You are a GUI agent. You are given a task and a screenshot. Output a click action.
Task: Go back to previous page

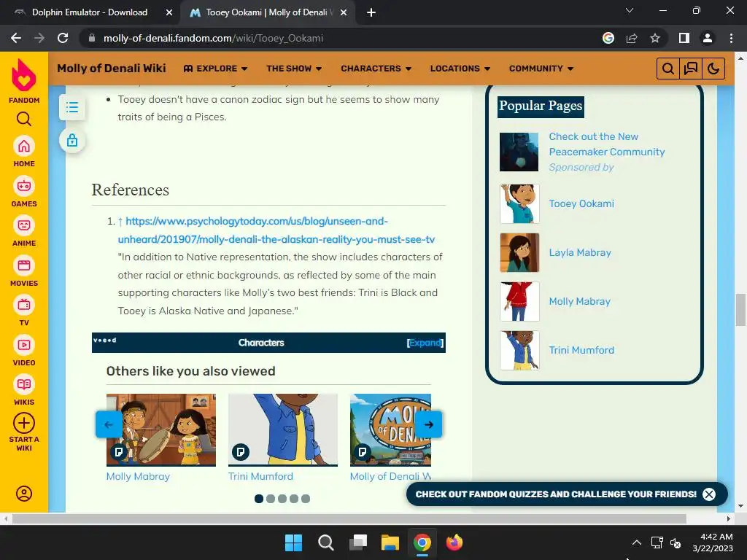(16, 38)
